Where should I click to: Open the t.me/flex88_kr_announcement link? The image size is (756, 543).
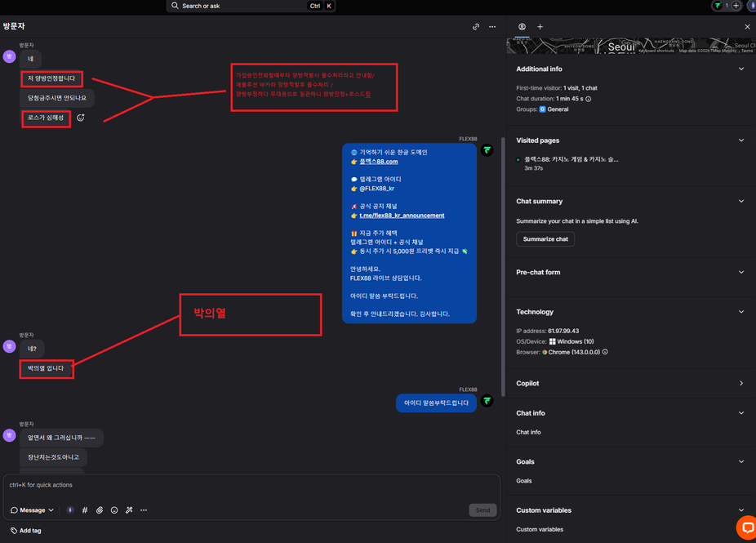point(402,216)
